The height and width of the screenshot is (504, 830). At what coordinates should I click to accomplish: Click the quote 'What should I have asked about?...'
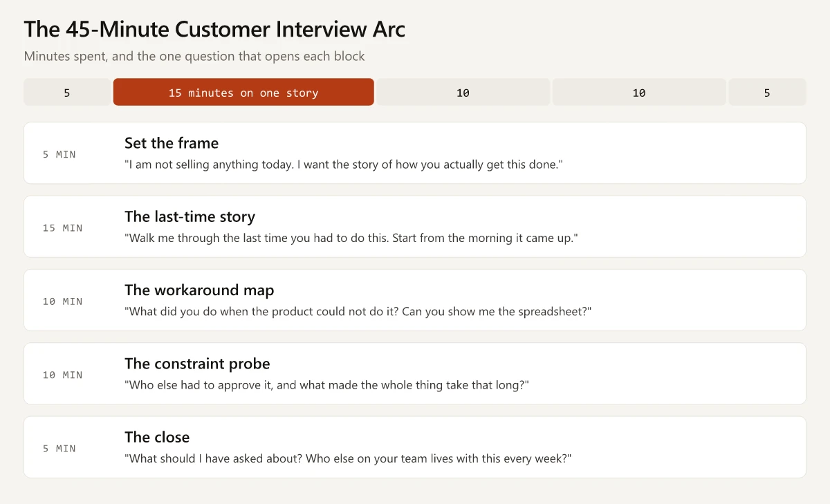coord(348,458)
